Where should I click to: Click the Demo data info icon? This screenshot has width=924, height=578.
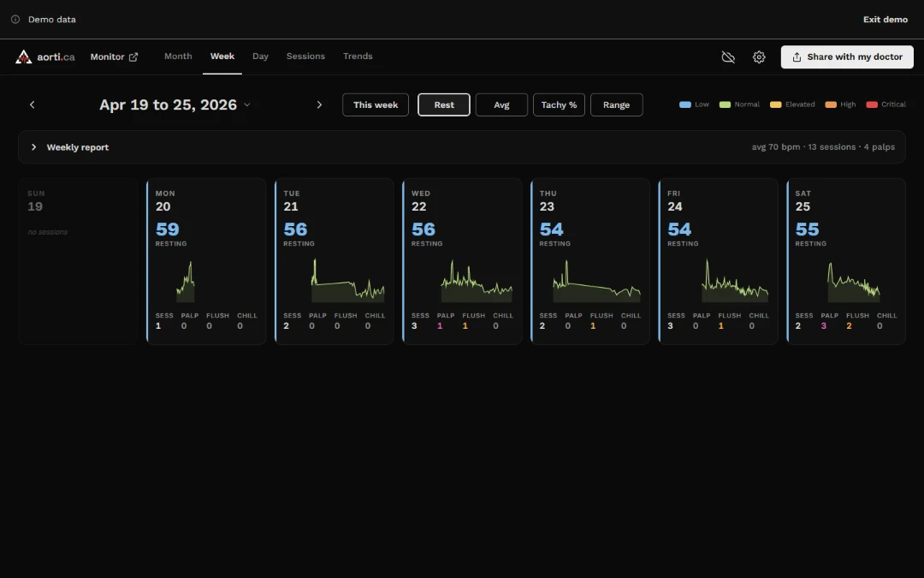[15, 20]
